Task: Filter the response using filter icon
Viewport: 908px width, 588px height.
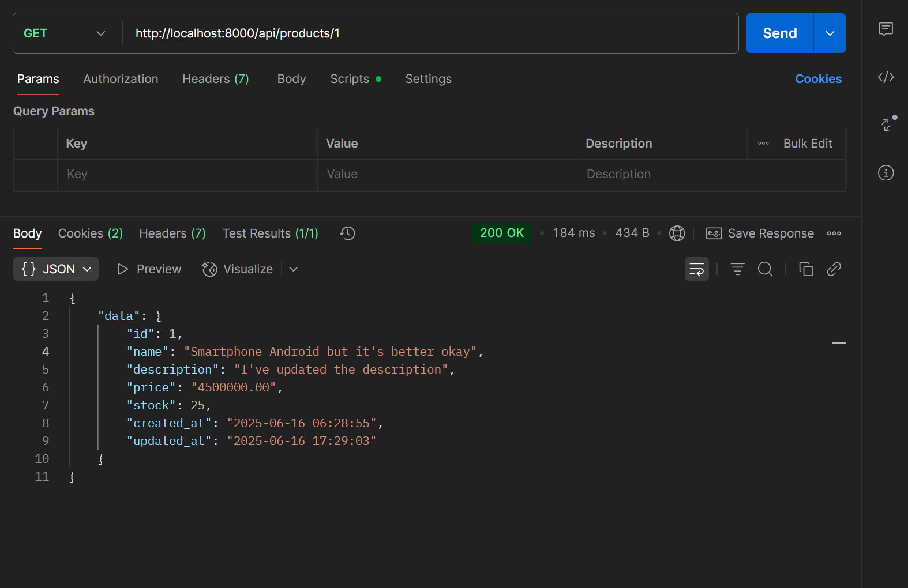Action: pyautogui.click(x=737, y=269)
